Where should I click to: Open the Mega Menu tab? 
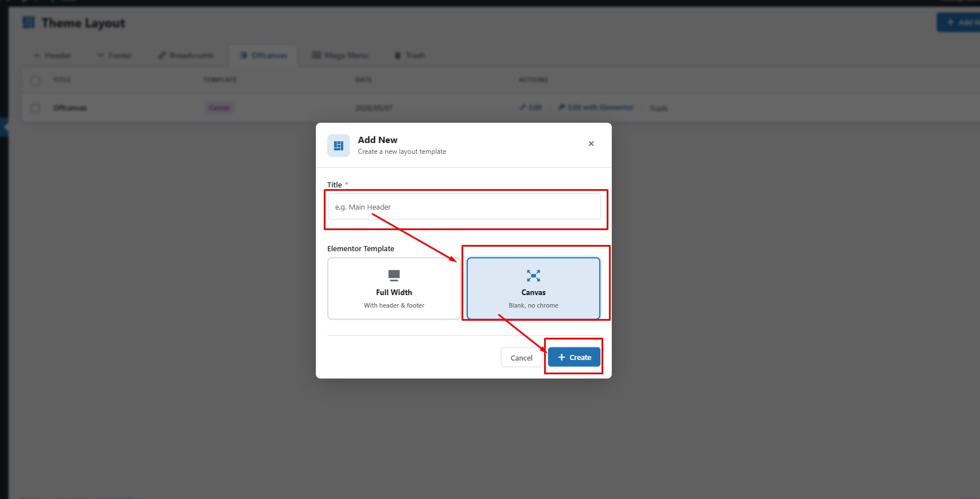coord(340,55)
